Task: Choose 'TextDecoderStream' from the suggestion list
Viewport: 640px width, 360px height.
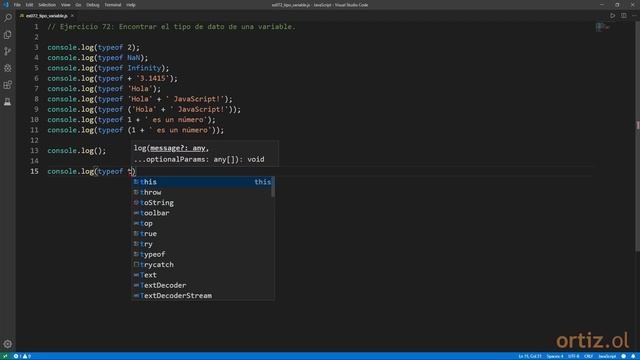Action: (202, 296)
